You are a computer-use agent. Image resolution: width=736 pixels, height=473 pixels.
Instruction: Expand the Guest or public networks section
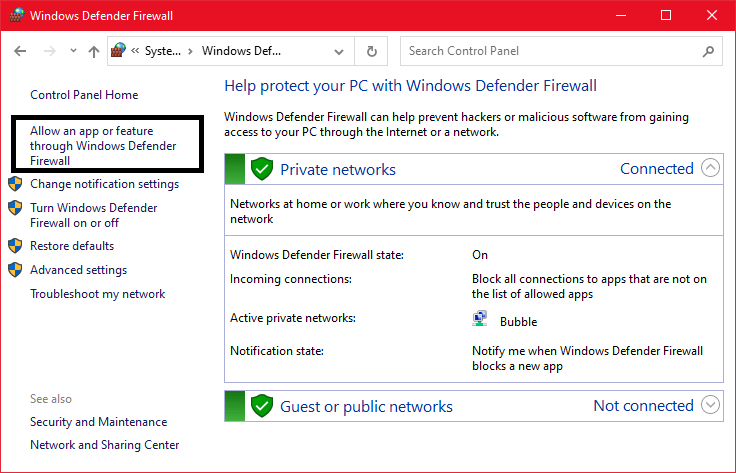pos(710,405)
